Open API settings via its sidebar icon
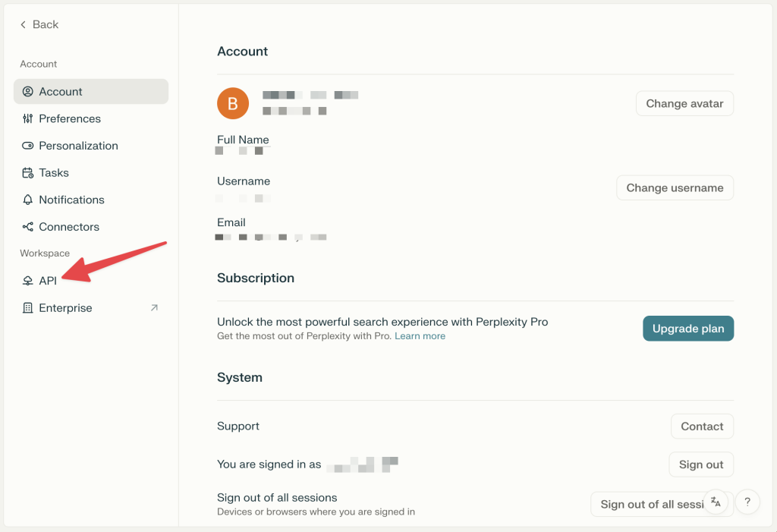 point(28,280)
